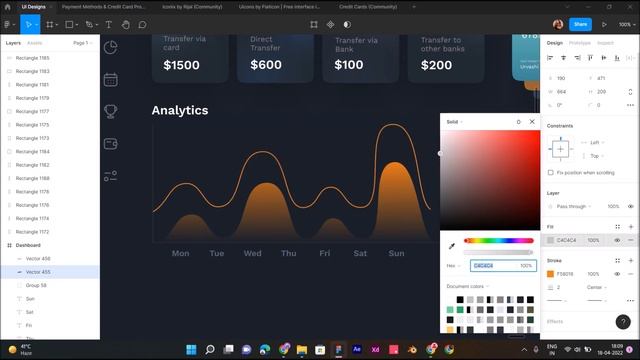Select the Vector 455 layer
The height and width of the screenshot is (360, 640).
(50, 272)
